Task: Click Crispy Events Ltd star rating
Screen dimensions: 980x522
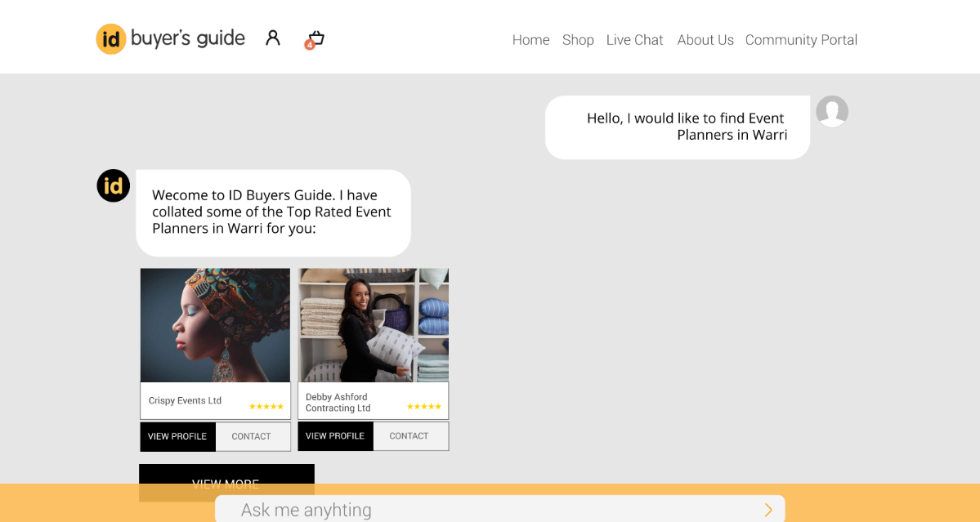Action: click(266, 406)
